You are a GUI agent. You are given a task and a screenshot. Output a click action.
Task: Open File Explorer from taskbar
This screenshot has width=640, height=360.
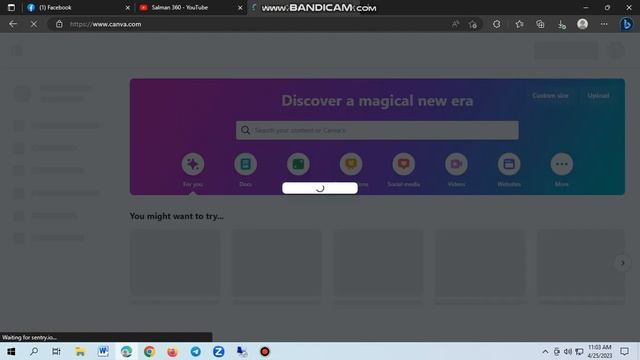[80, 351]
